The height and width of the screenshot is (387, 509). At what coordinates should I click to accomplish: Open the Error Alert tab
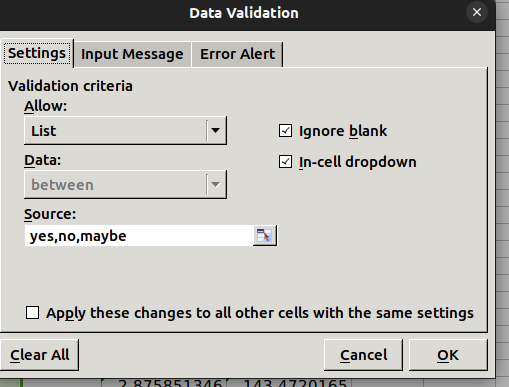pos(237,54)
